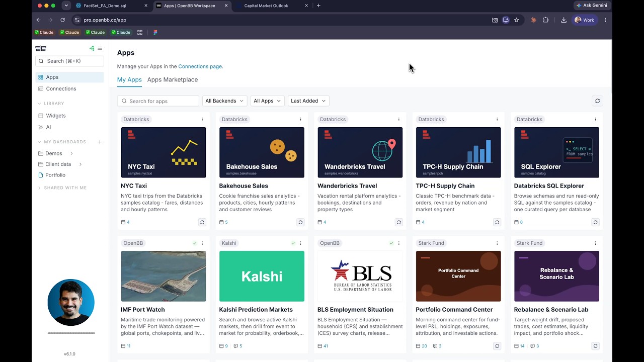Screen dimensions: 644x362
Task: Open browser extensions puzzle icon
Action: [x=545, y=20]
